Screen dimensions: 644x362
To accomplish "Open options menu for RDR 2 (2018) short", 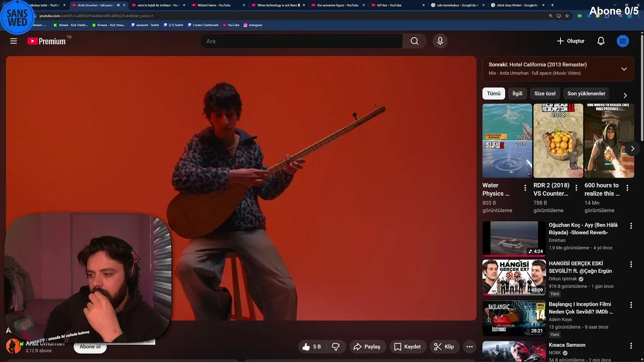I will (x=576, y=188).
